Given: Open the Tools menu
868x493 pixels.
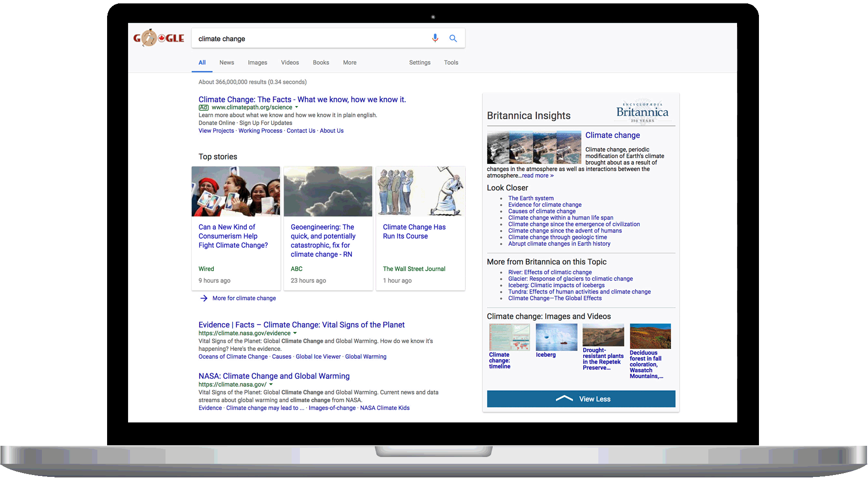Looking at the screenshot, I should point(451,63).
